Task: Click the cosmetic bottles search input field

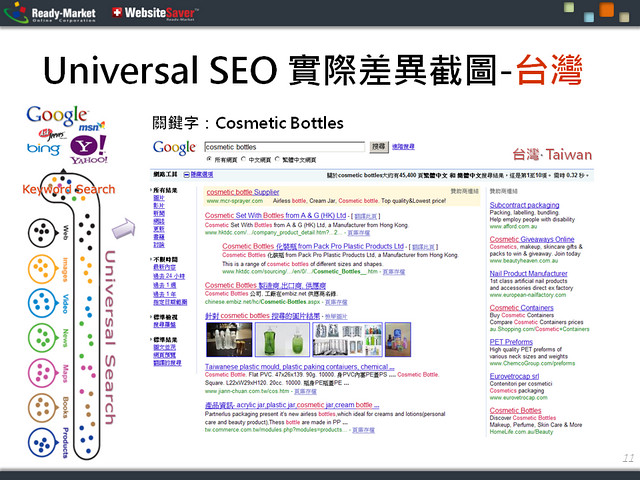Action: (284, 147)
